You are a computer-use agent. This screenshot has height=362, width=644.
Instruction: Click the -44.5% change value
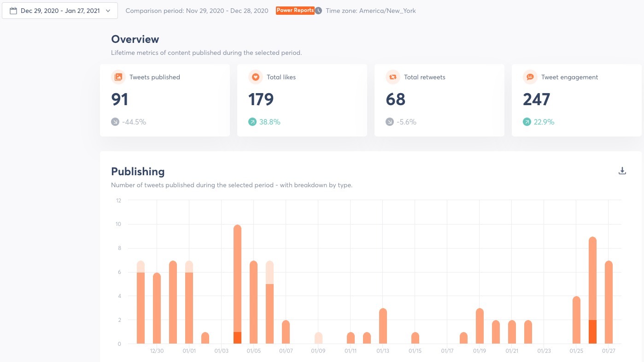[x=134, y=122]
